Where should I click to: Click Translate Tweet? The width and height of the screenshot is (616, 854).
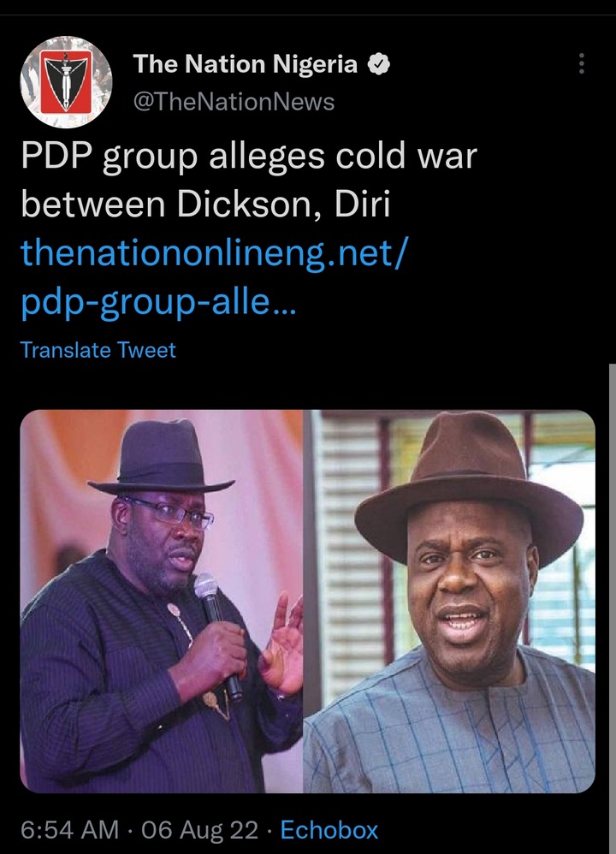click(x=98, y=350)
